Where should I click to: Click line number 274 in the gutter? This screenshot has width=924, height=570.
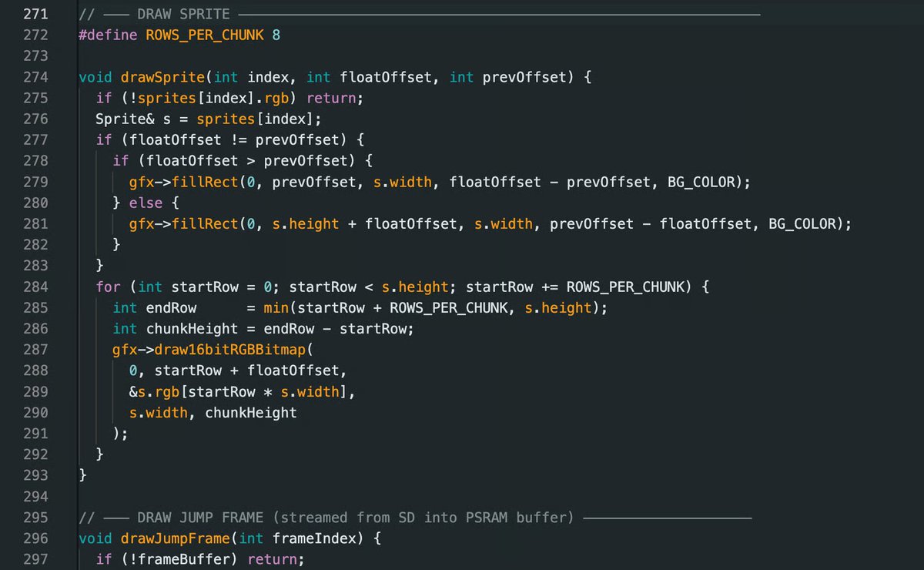click(36, 77)
